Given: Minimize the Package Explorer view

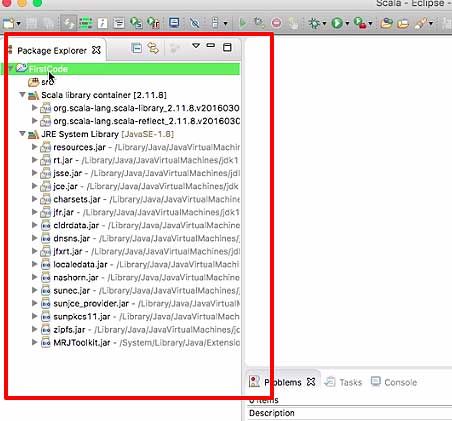Looking at the screenshot, I should (x=211, y=45).
